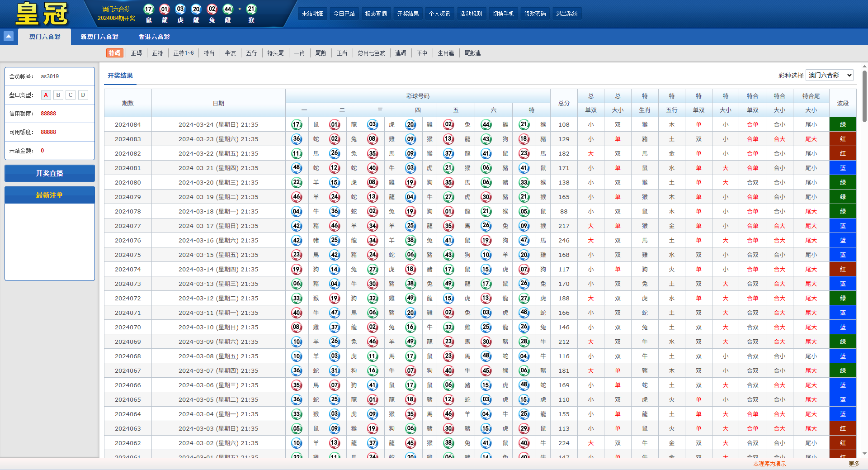Open the 彩种选择 lottery dropdown
The width and height of the screenshot is (868, 470).
click(x=829, y=75)
